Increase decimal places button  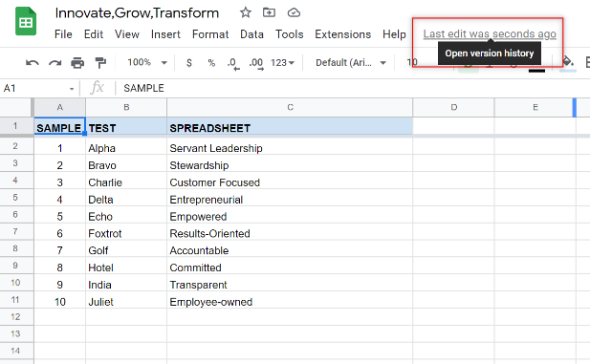point(256,64)
